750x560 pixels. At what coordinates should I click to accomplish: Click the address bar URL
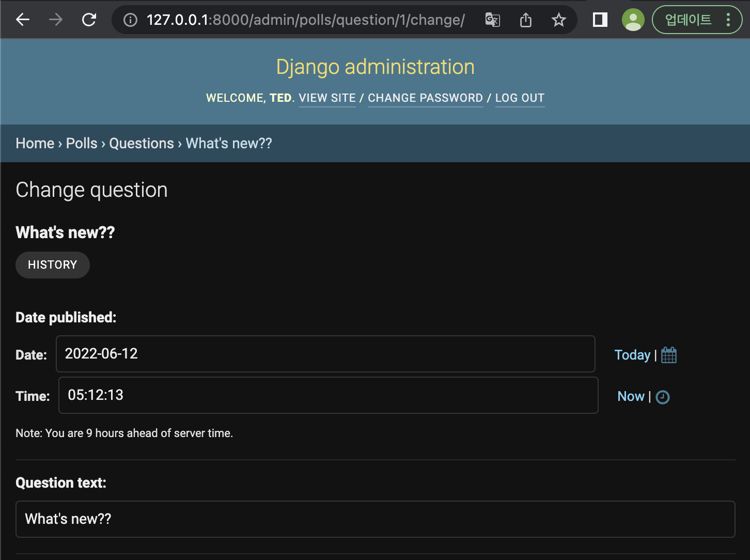(306, 20)
